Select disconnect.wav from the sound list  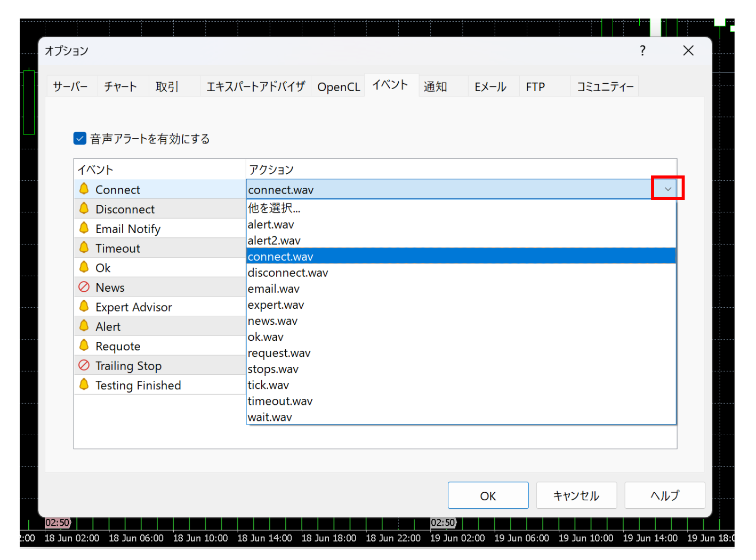pyautogui.click(x=288, y=273)
